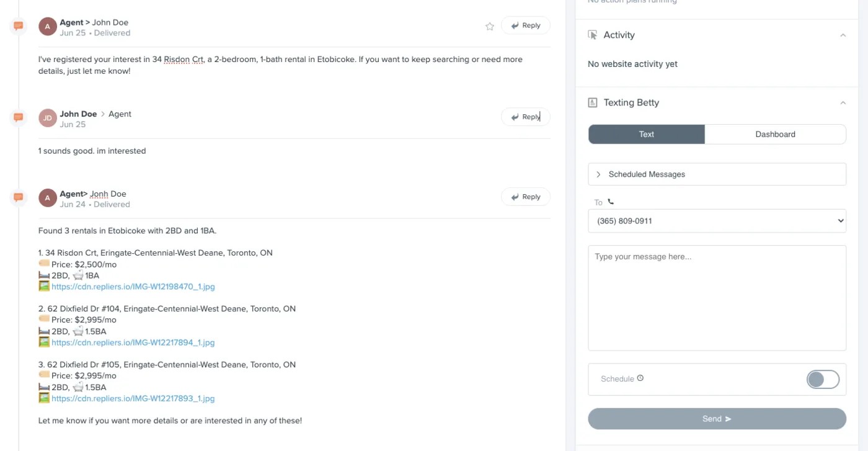868x451 pixels.
Task: Click "34 Risdon Crt, Eringate-Centennial" listing address
Action: [155, 253]
